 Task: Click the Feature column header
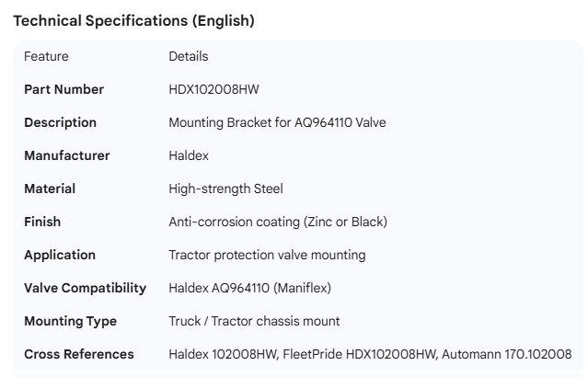pos(46,56)
